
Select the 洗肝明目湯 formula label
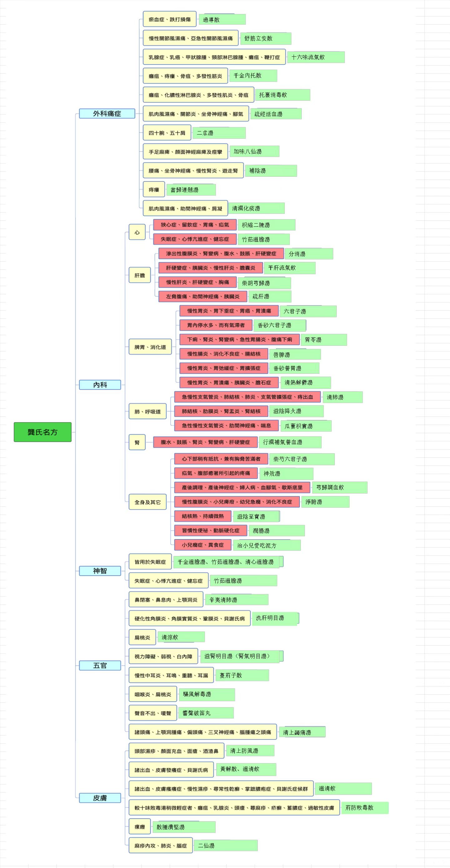click(x=275, y=619)
